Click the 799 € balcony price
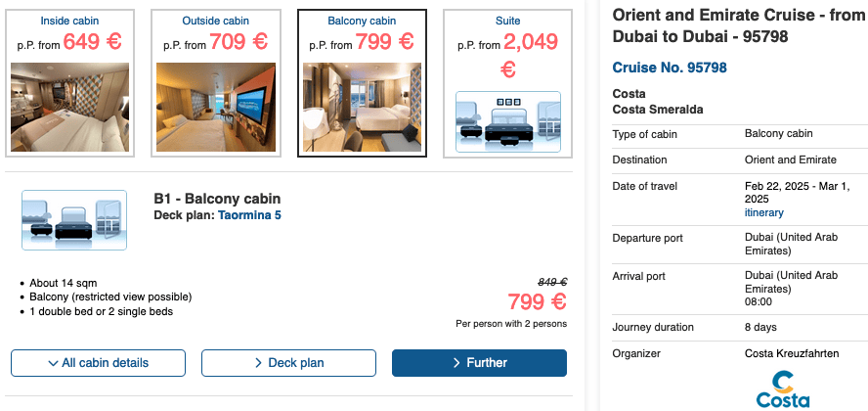Image resolution: width=868 pixels, height=411 pixels. click(537, 301)
